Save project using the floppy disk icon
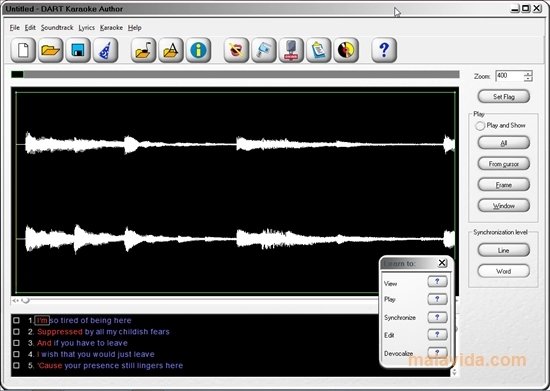This screenshot has width=550, height=391. click(78, 50)
